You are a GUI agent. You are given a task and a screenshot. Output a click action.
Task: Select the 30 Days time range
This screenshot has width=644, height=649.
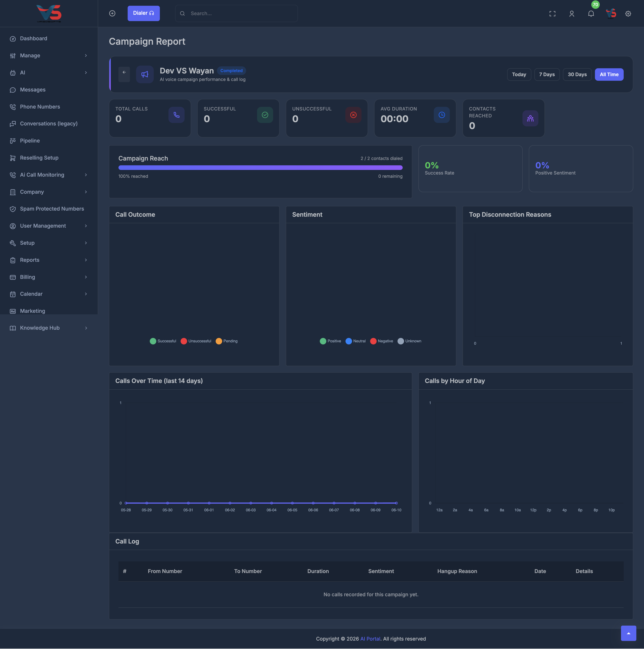tap(577, 75)
